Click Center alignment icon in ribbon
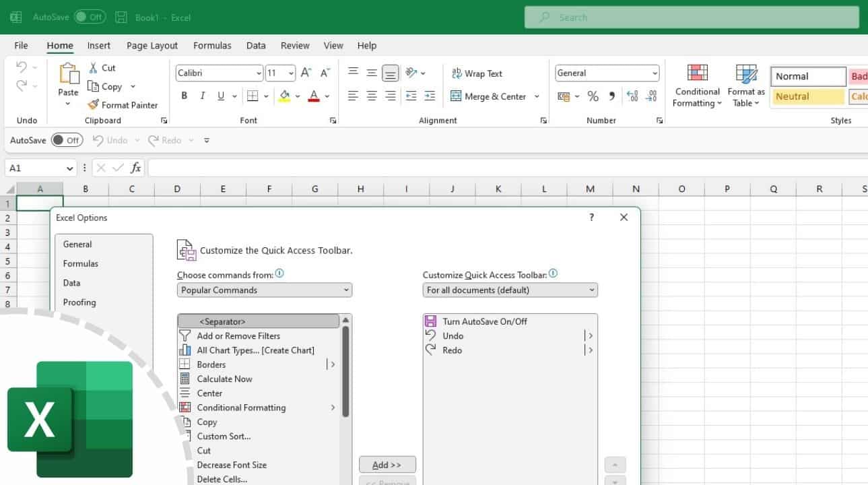The width and height of the screenshot is (868, 485). (x=372, y=96)
